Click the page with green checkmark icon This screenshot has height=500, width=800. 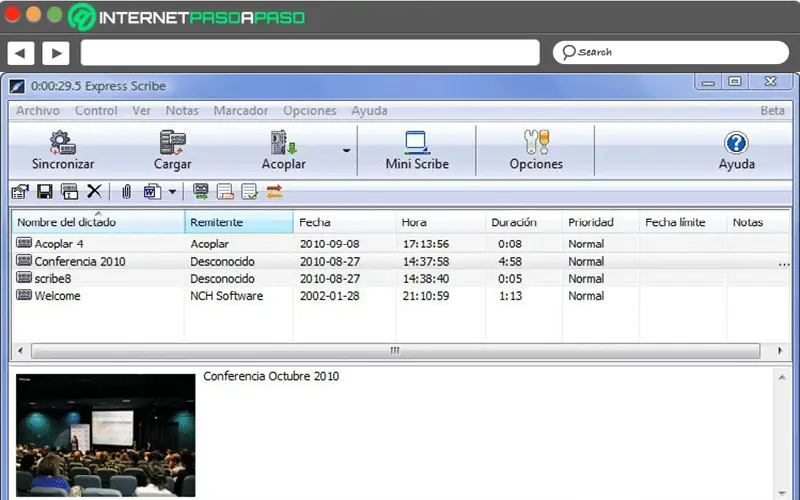click(x=249, y=192)
